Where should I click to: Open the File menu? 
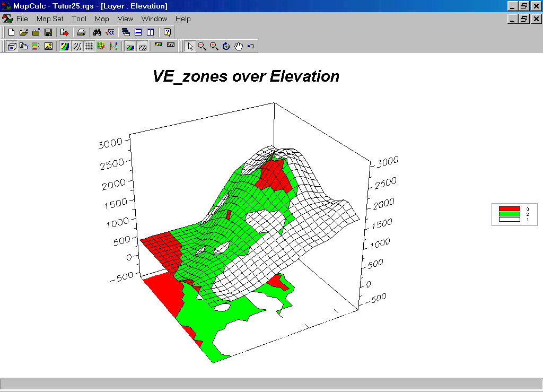[22, 19]
